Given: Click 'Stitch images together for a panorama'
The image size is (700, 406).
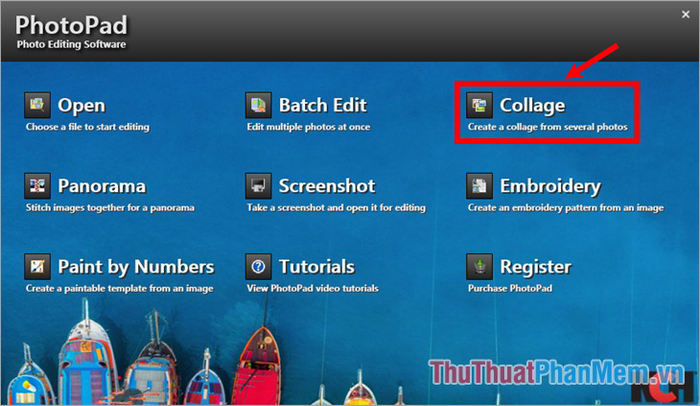Looking at the screenshot, I should 110,208.
